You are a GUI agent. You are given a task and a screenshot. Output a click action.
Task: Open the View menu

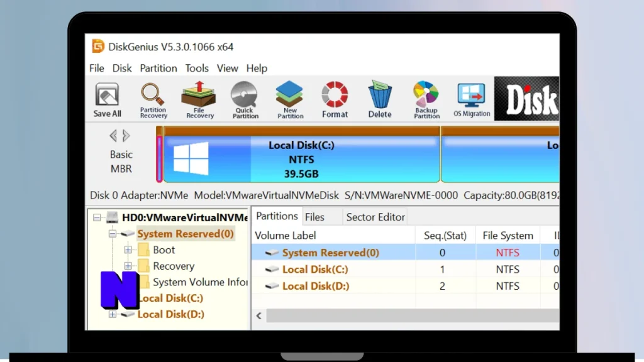tap(227, 68)
